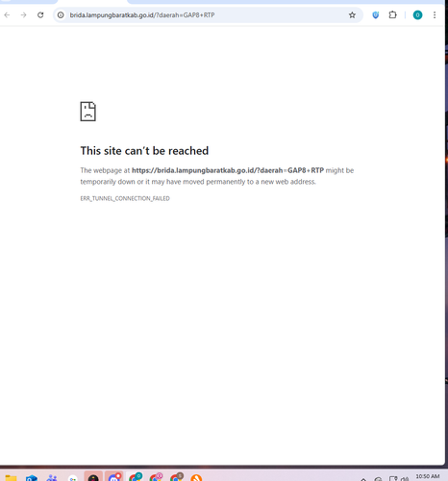Go forward to the next page

coord(24,15)
